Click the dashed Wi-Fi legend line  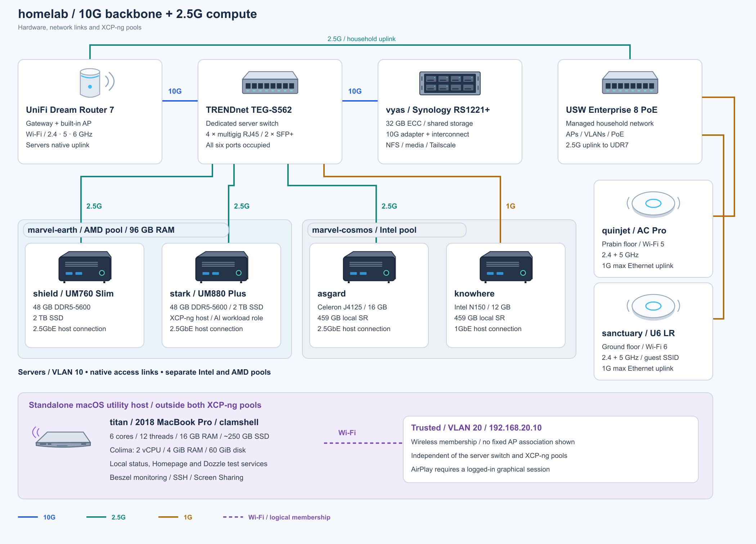coord(233,517)
